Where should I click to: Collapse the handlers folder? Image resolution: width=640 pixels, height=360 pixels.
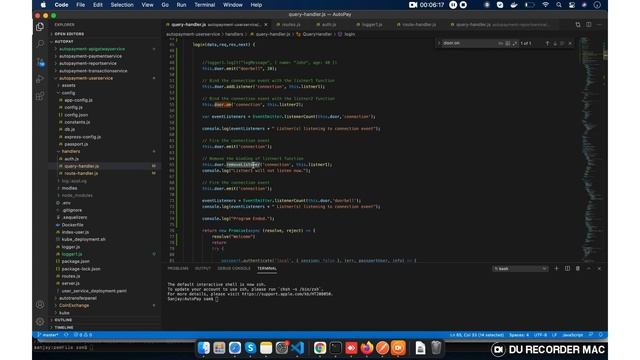[x=71, y=151]
